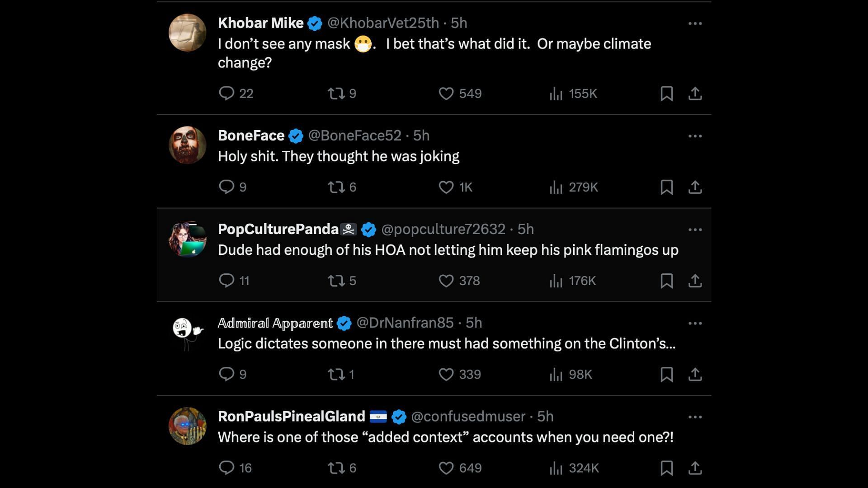The height and width of the screenshot is (488, 868).
Task: Share PopCulturePanda's post
Action: (695, 281)
